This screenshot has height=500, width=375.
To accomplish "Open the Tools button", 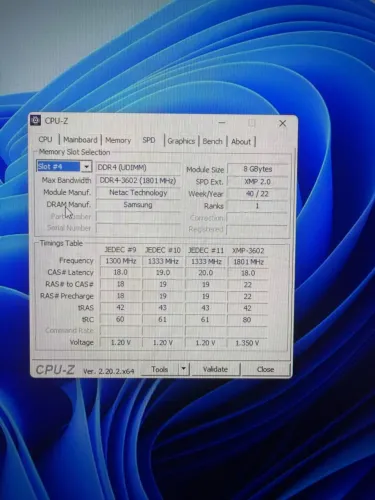I will (x=160, y=369).
